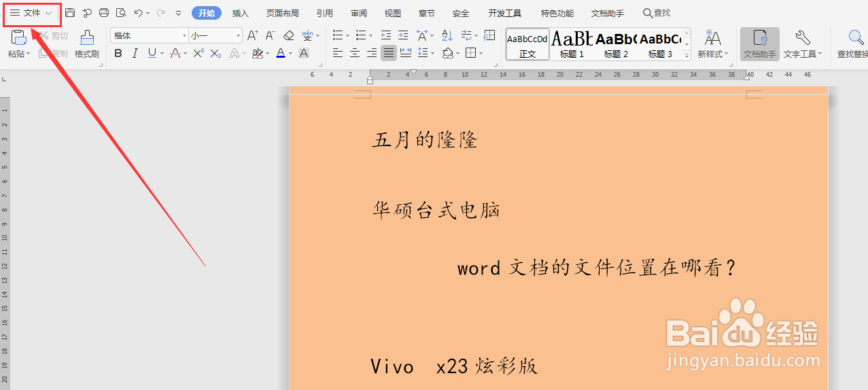Image resolution: width=868 pixels, height=390 pixels.
Task: Click the bulleted list icon
Action: (338, 35)
